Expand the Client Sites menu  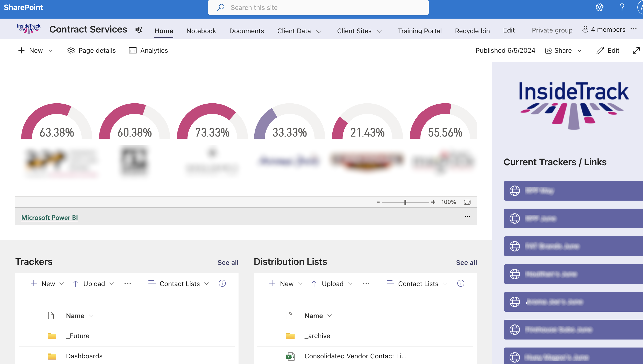tap(359, 31)
